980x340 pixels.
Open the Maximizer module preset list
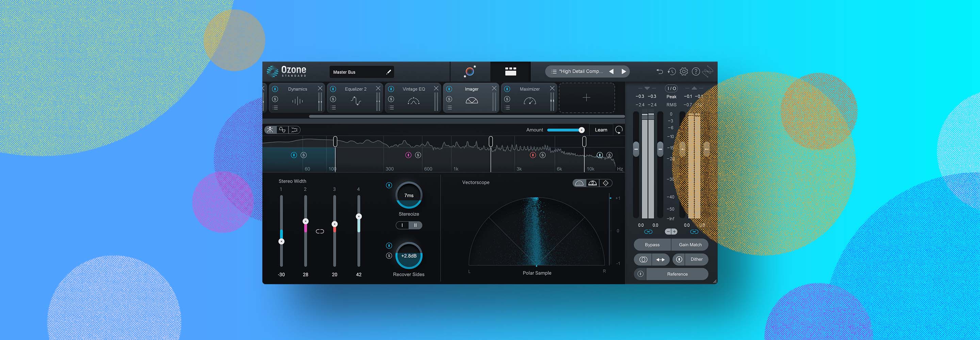coord(507,108)
